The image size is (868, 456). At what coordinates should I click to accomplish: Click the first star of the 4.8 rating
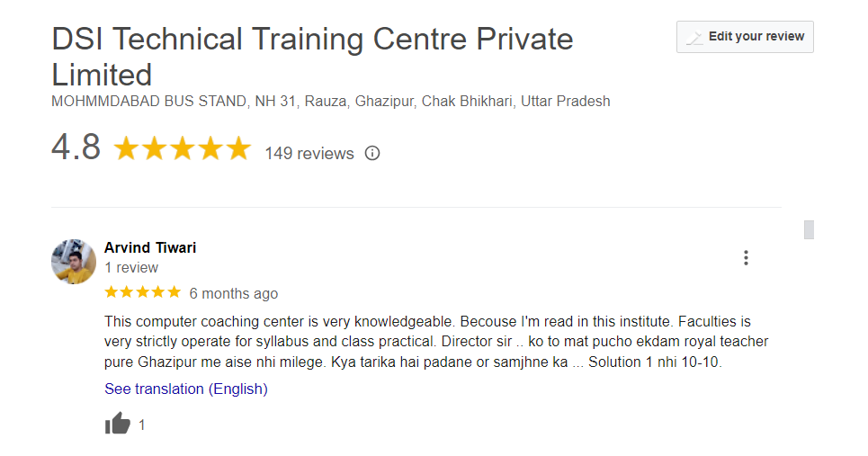(126, 149)
